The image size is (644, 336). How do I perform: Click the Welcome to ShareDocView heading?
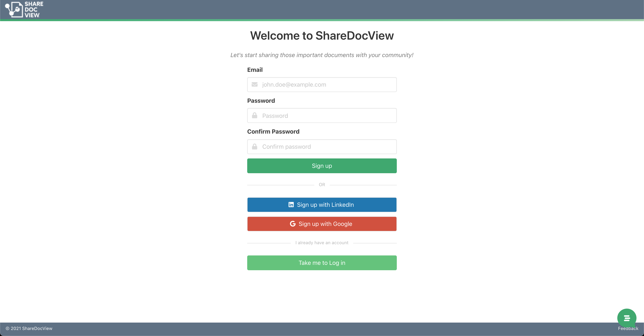(322, 36)
